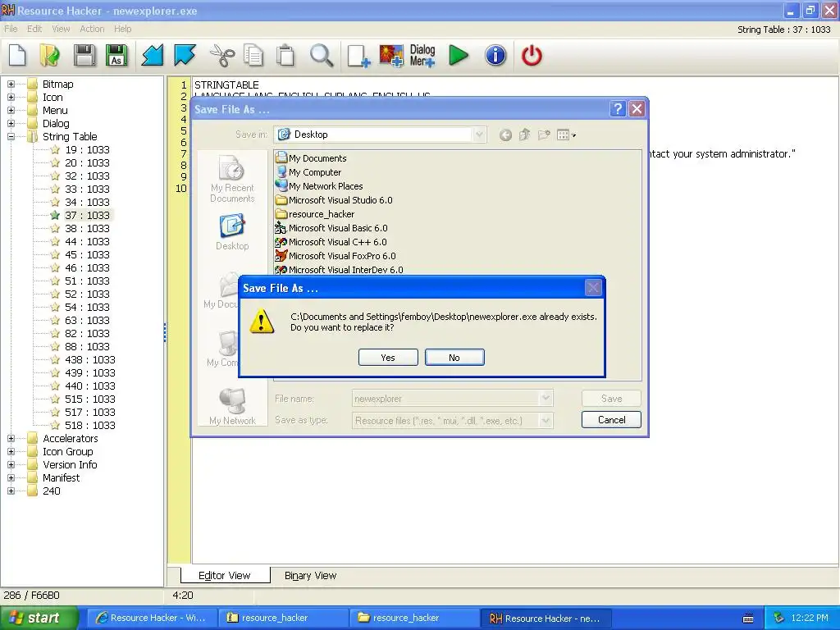Select tree item 19 : 1033
The height and width of the screenshot is (630, 840).
point(87,149)
